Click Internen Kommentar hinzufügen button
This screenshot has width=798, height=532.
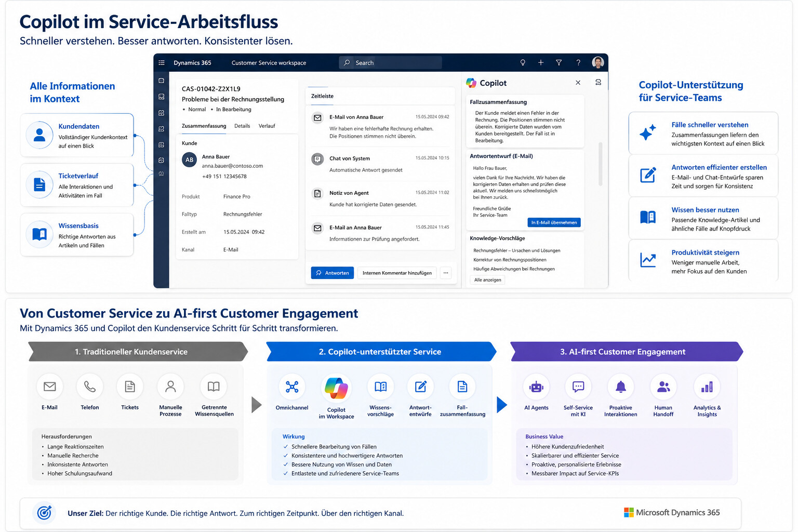[x=397, y=273]
